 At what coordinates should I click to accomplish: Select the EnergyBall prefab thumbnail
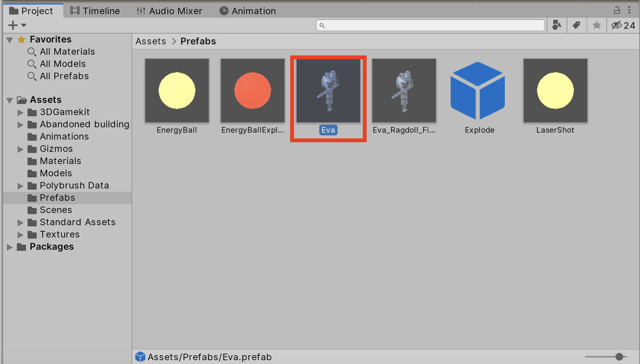(x=177, y=91)
